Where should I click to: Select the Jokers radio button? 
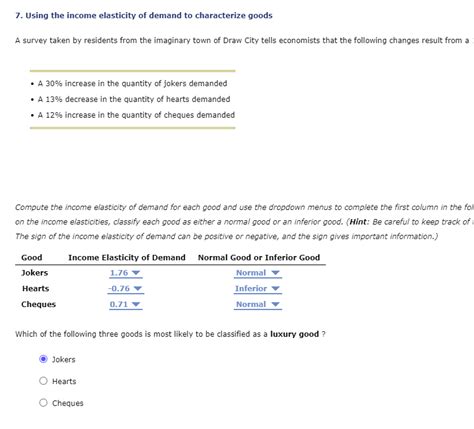tap(43, 359)
